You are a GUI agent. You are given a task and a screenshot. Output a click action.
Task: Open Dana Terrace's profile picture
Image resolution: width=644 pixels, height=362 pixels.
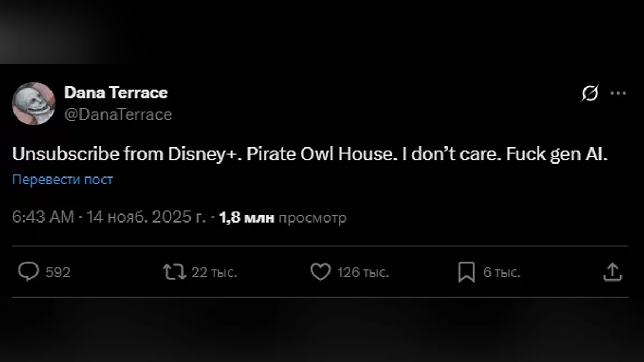coord(34,104)
